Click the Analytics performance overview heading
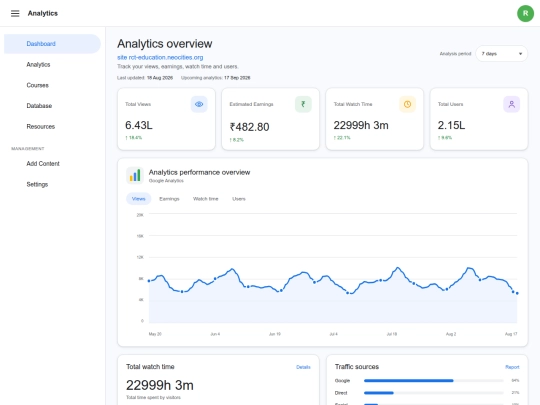Screen dimensions: 540x405 click(x=199, y=172)
